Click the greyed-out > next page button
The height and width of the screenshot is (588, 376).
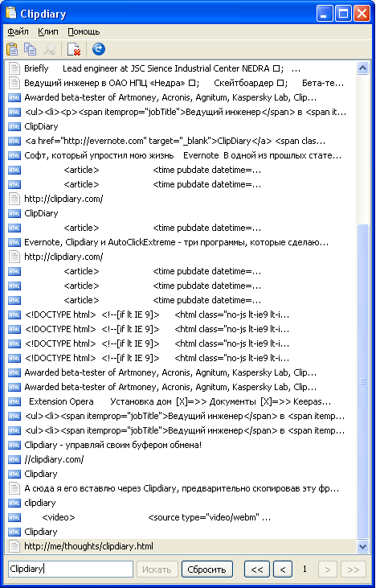(x=328, y=569)
